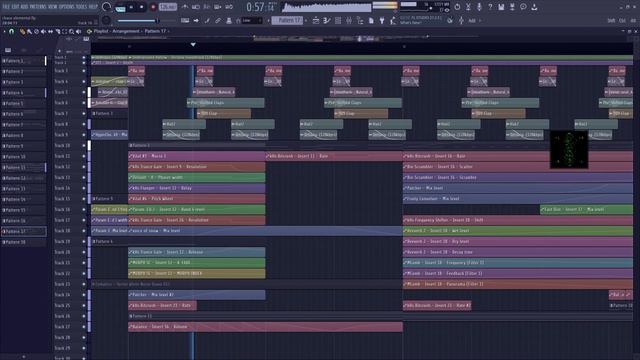
Task: Click the playlist magnet snap icon
Action: pos(12,31)
